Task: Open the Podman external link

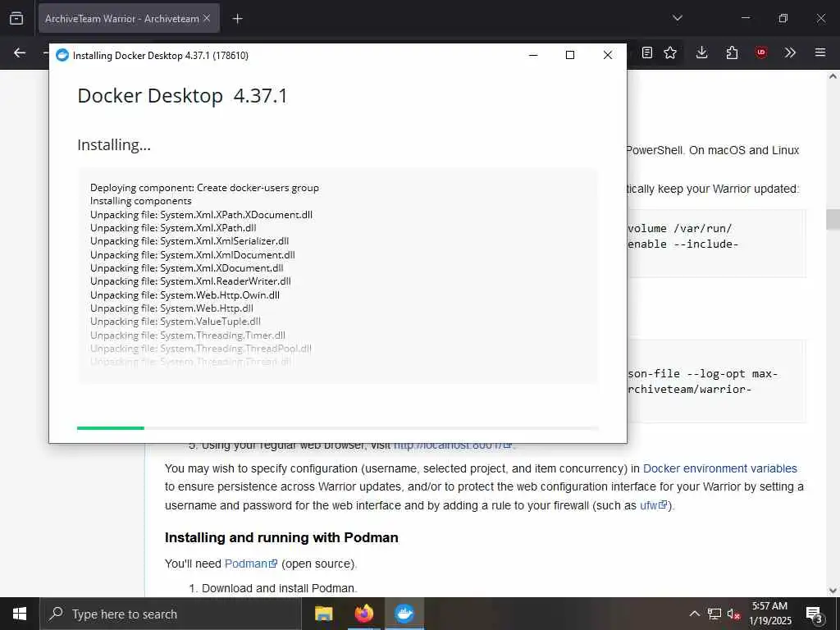Action: [251, 564]
